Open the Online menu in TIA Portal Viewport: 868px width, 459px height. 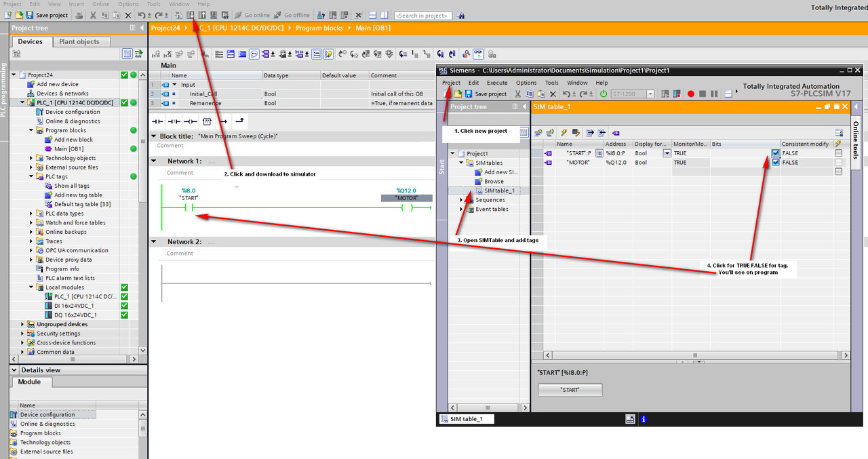coord(100,4)
